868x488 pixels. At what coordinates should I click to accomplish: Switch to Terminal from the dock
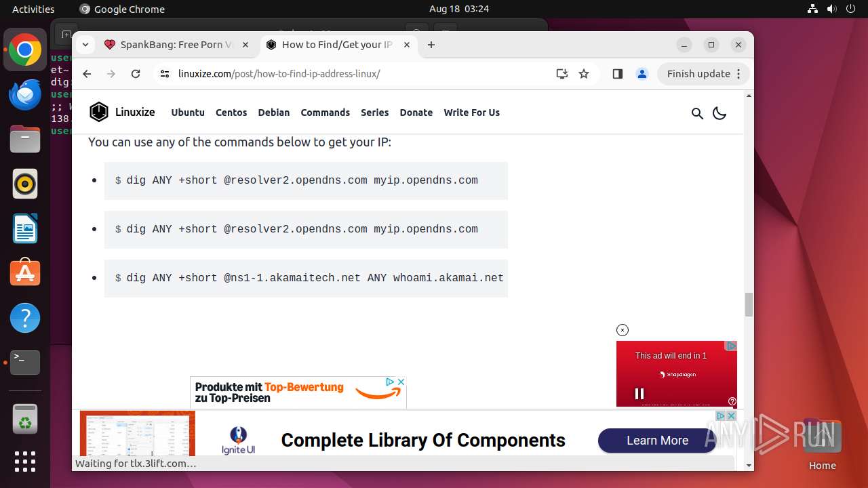point(25,363)
